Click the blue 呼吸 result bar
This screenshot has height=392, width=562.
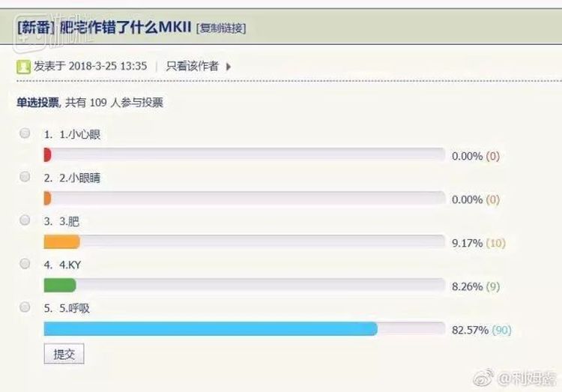210,329
